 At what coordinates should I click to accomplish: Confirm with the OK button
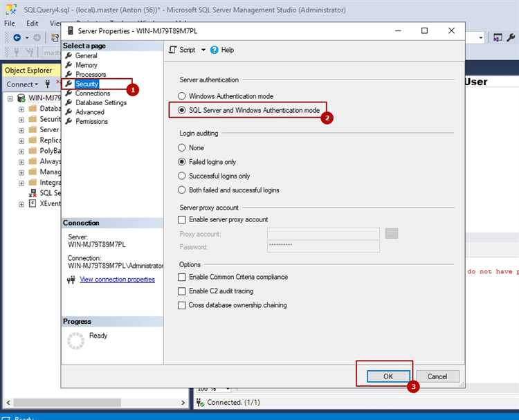pyautogui.click(x=388, y=376)
